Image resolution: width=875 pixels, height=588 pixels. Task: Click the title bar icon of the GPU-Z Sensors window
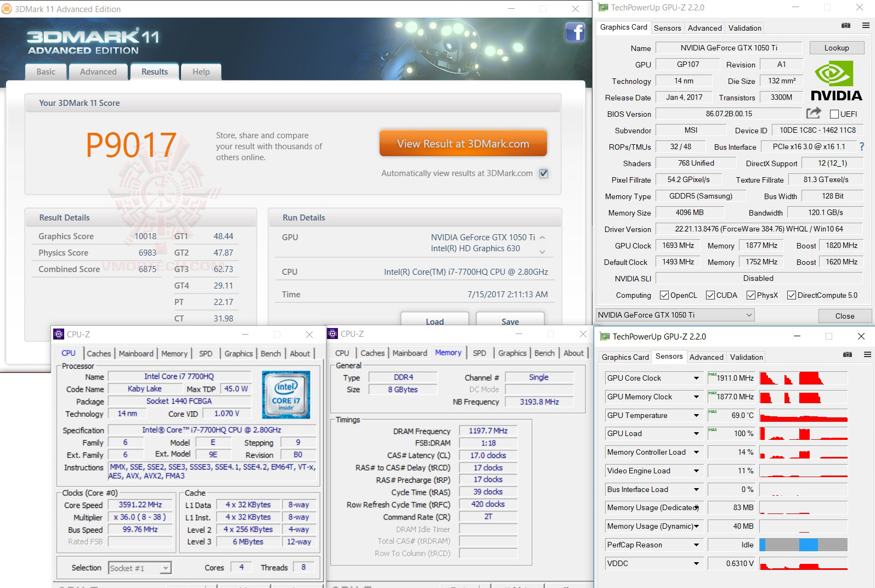coord(605,337)
